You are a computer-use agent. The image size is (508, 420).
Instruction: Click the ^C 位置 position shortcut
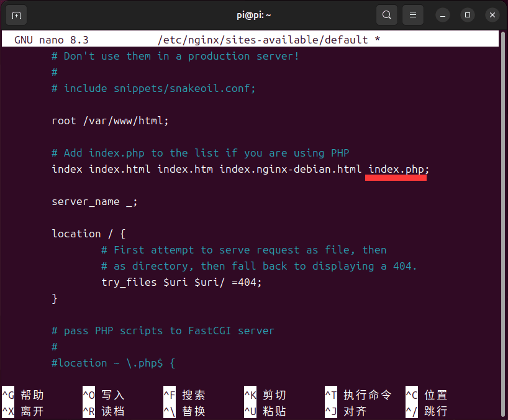[x=427, y=395]
